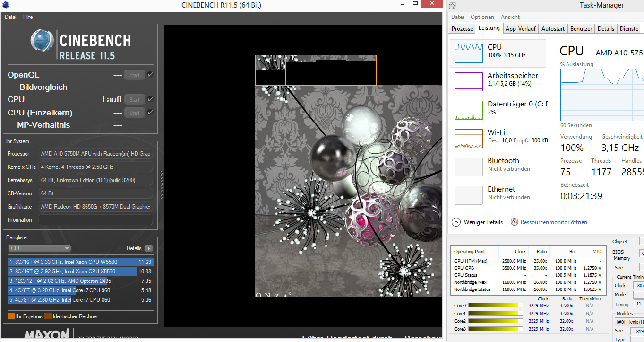The height and width of the screenshot is (342, 644).
Task: Select Datenträger 0 in the performance sidebar
Action: point(498,110)
